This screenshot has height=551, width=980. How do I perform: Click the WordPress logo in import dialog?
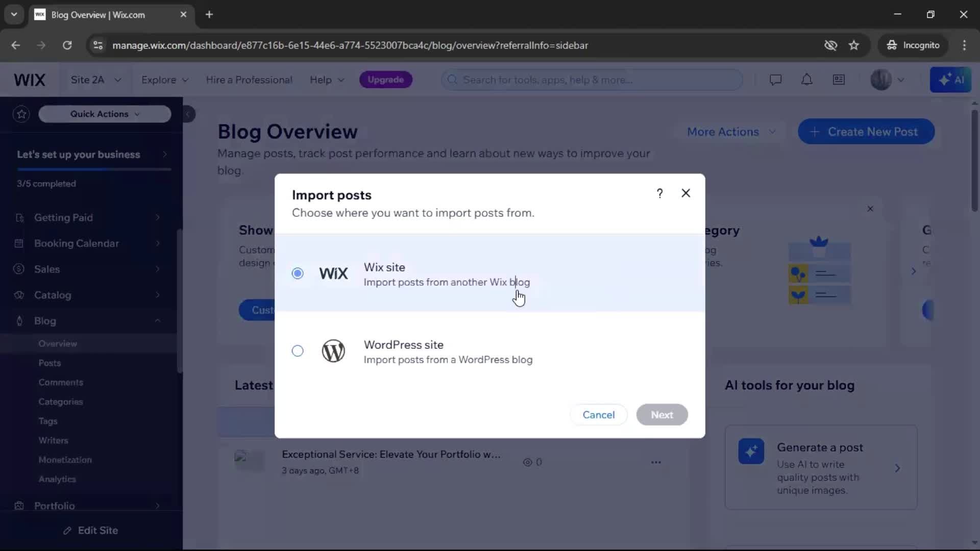(x=333, y=351)
